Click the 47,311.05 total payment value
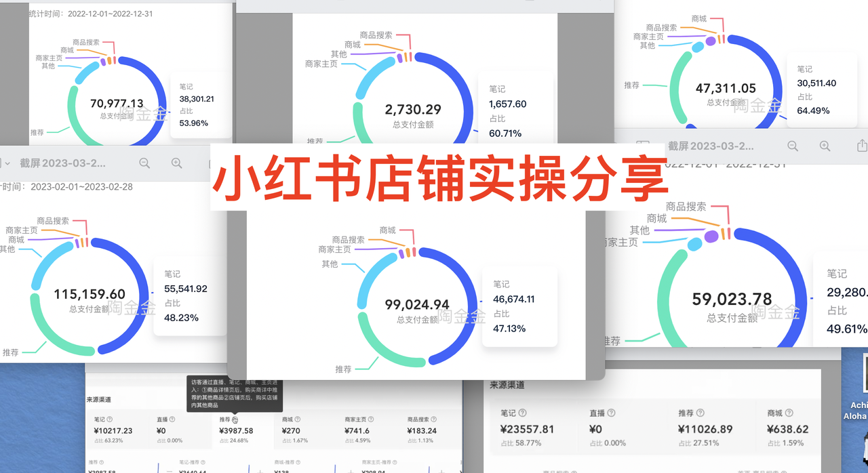The height and width of the screenshot is (473, 868). 726,88
